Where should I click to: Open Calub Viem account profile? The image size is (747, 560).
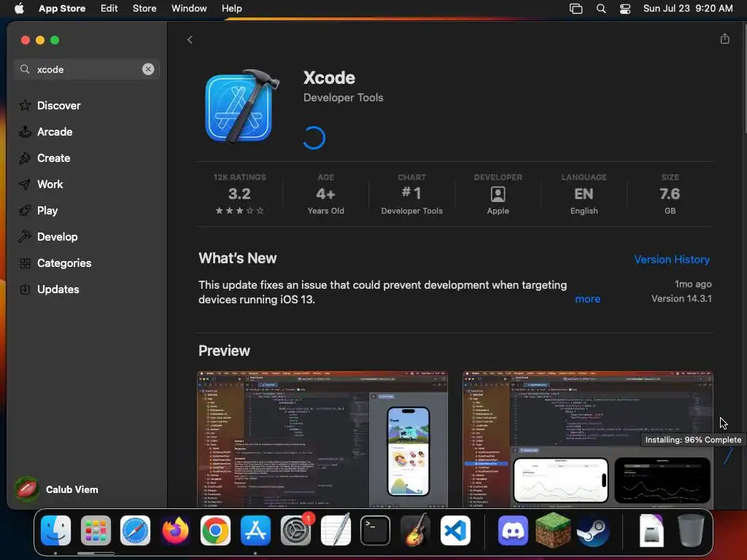click(x=56, y=489)
